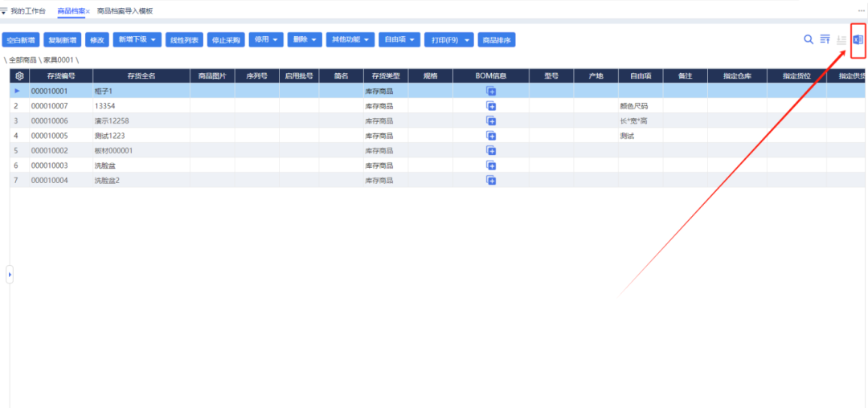The image size is (868, 408).
Task: Click the 商品排序 button
Action: [x=496, y=39]
